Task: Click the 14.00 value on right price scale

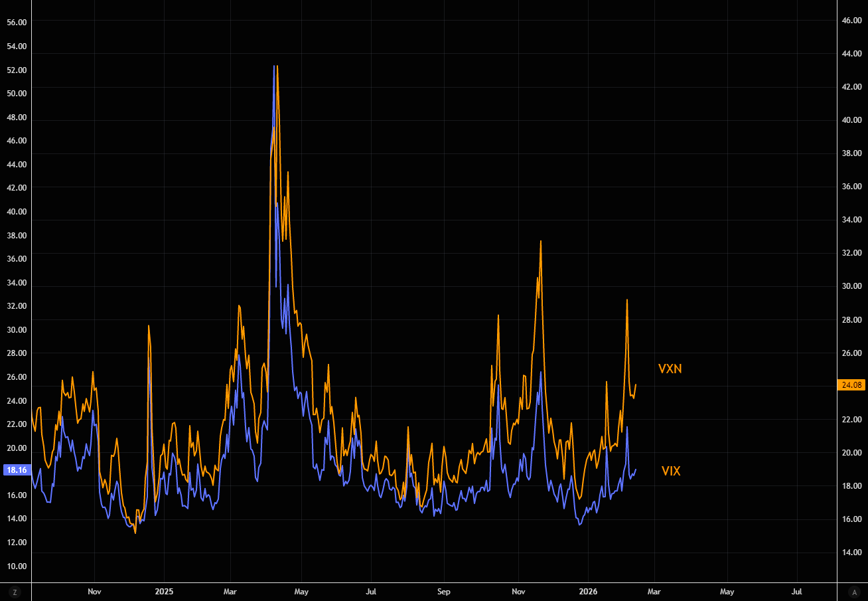Action: click(851, 553)
